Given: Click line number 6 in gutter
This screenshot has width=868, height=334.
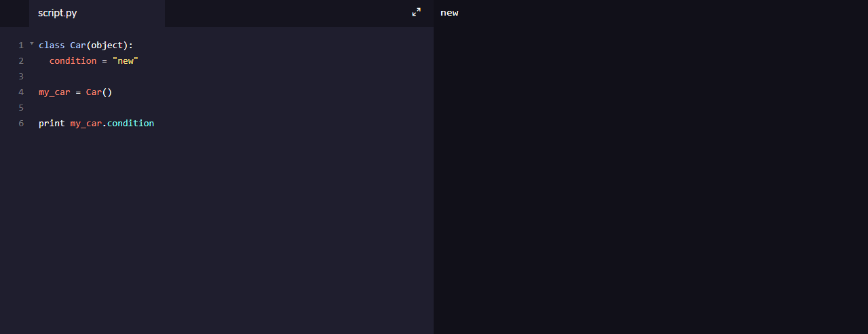Looking at the screenshot, I should (21, 123).
